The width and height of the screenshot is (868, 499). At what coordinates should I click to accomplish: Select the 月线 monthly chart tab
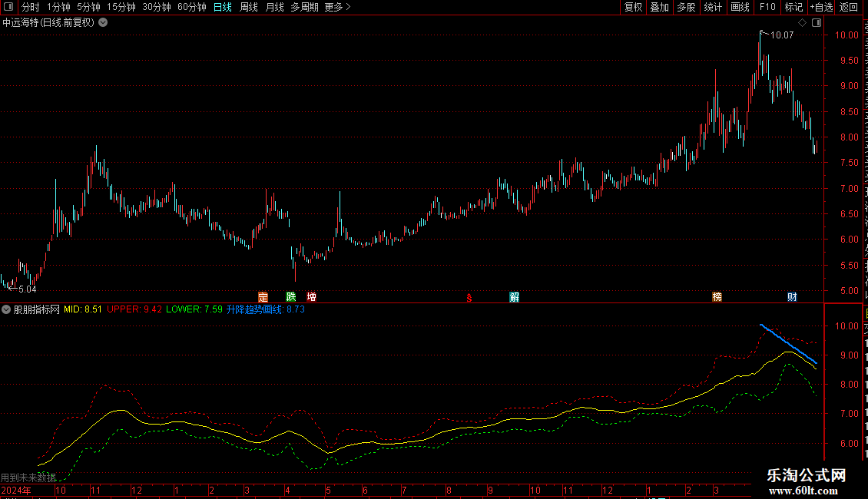click(x=274, y=7)
